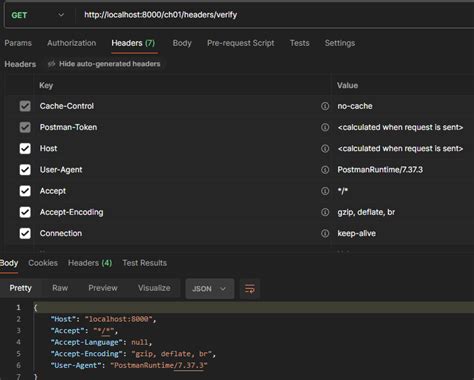
Task: Open the Authorization tab
Action: pyautogui.click(x=71, y=43)
